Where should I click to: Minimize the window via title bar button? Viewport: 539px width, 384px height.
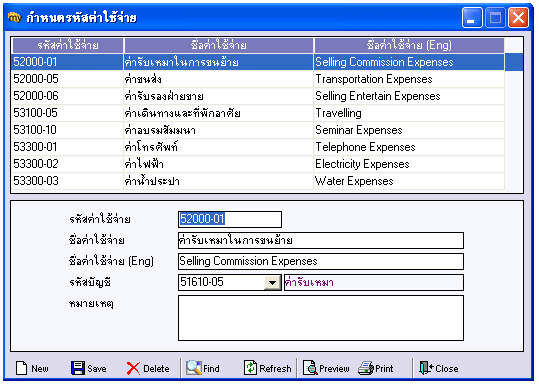click(472, 17)
